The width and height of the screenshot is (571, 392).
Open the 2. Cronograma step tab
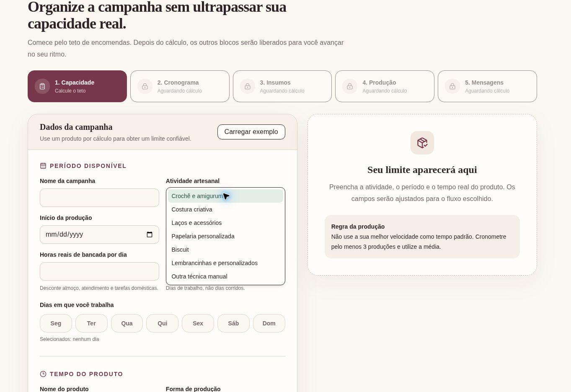tap(180, 86)
